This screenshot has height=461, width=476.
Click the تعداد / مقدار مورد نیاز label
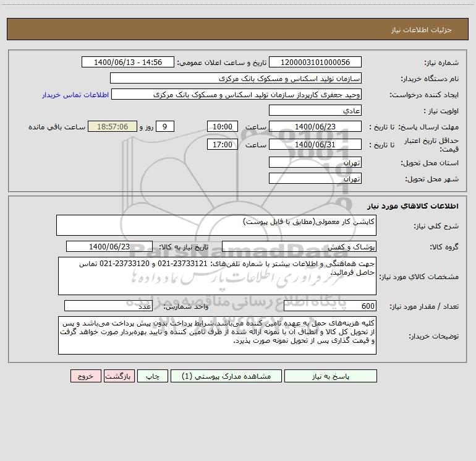click(x=424, y=307)
